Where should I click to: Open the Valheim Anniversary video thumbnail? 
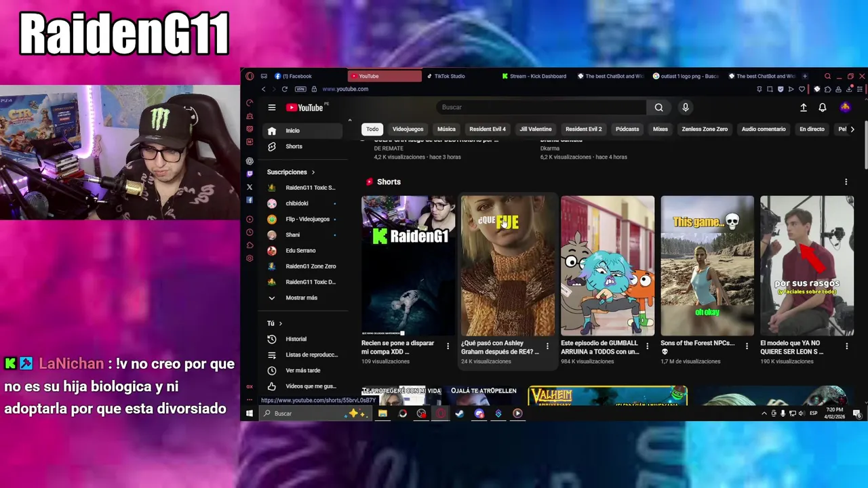coord(608,396)
